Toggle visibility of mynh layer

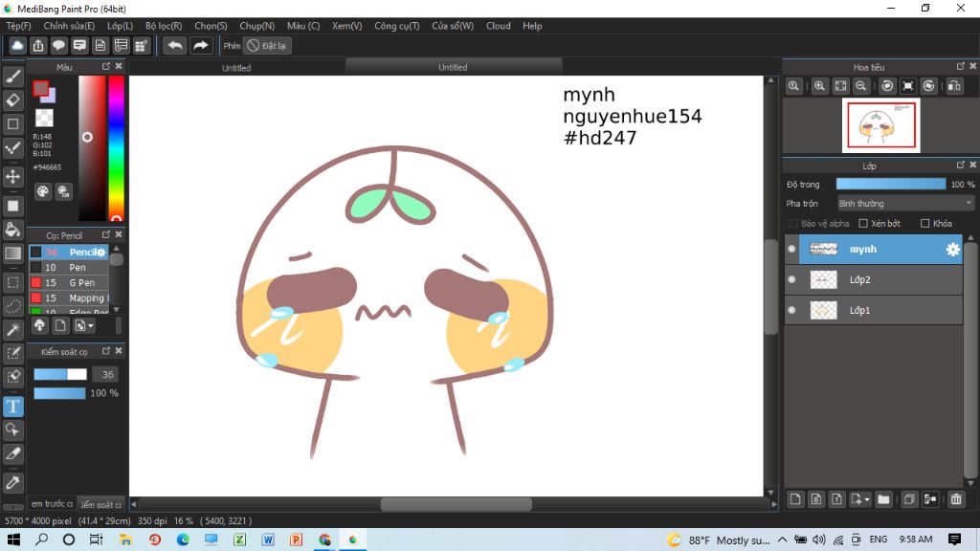point(791,250)
